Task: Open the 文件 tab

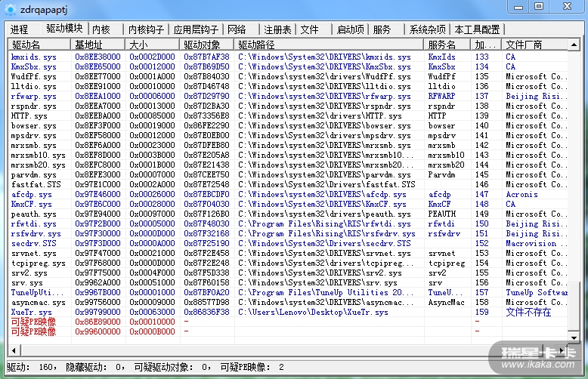Action: click(310, 29)
